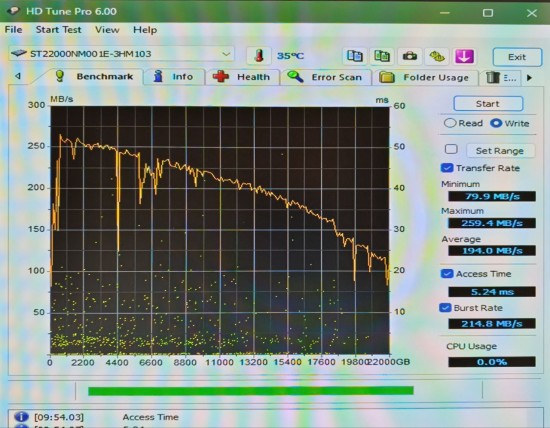Switch to the Benchmark tab

[x=94, y=76]
